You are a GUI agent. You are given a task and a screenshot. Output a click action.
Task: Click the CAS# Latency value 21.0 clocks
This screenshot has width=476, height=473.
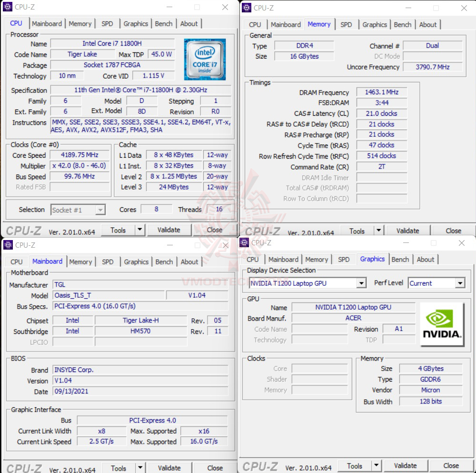(x=382, y=113)
